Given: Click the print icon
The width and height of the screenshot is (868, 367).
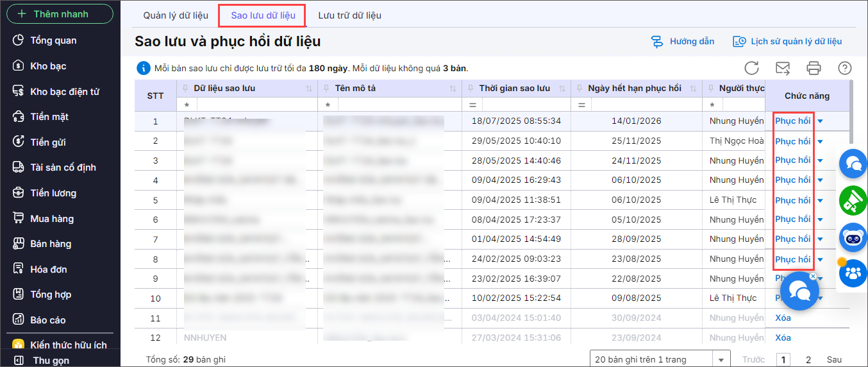Looking at the screenshot, I should pos(814,68).
